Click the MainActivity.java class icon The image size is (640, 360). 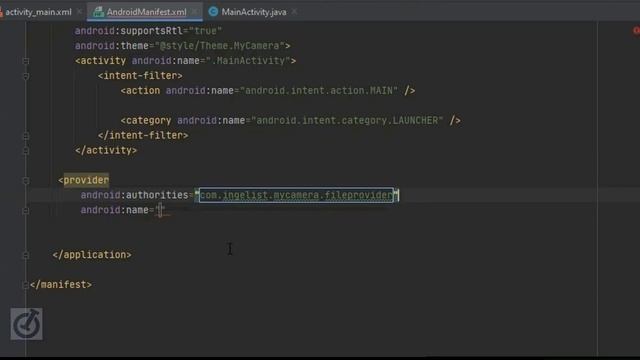pos(213,12)
